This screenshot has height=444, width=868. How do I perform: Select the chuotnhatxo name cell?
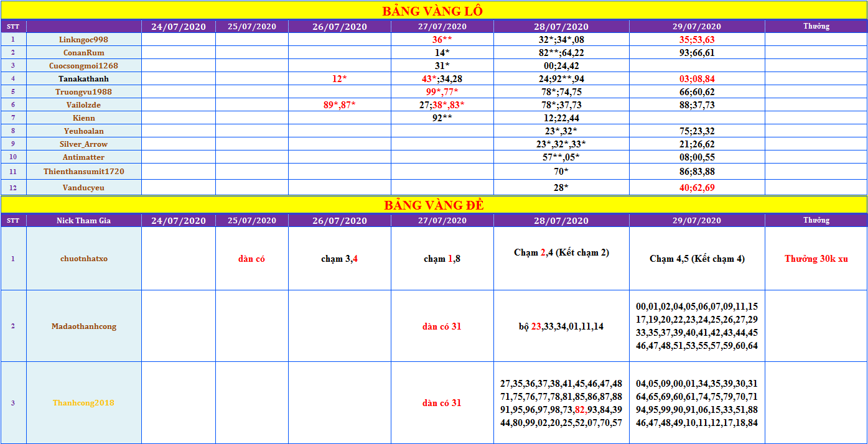(84, 259)
